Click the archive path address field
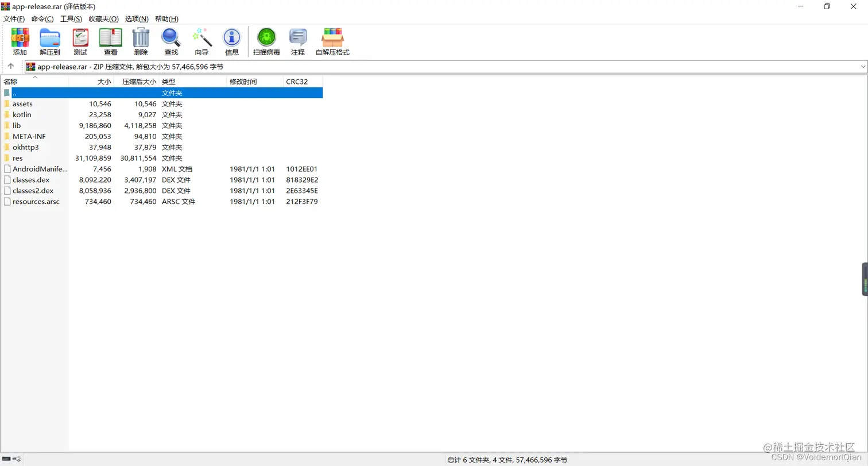The height and width of the screenshot is (466, 868). coord(445,67)
